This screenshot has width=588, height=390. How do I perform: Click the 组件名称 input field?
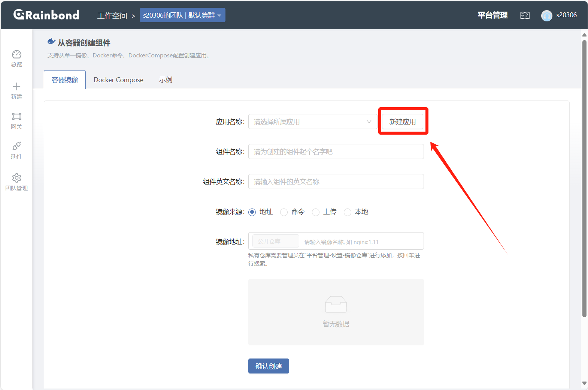pos(336,152)
